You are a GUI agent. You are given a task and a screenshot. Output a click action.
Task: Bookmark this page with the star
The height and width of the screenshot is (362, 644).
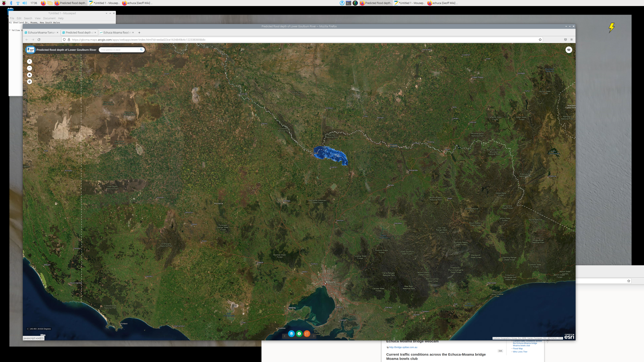tap(540, 40)
